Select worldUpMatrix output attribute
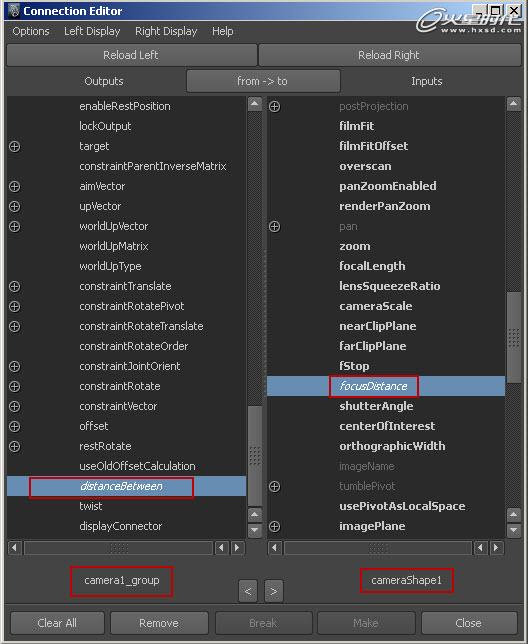 point(114,246)
